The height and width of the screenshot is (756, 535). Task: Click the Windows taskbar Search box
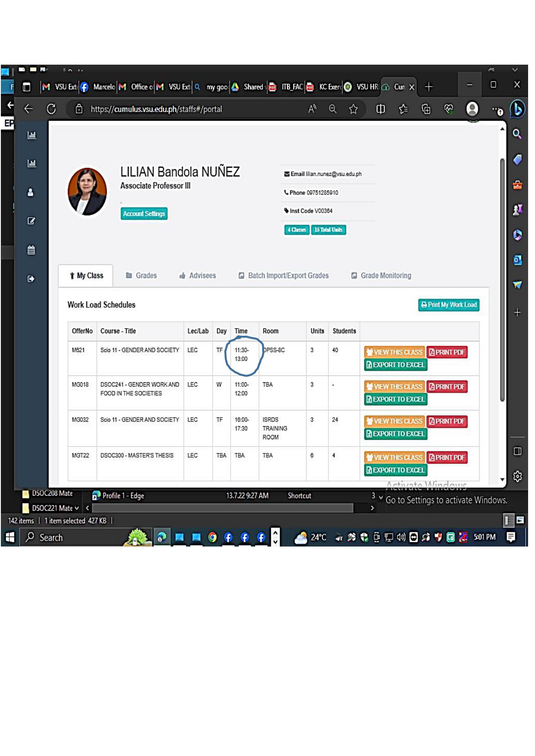point(73,537)
